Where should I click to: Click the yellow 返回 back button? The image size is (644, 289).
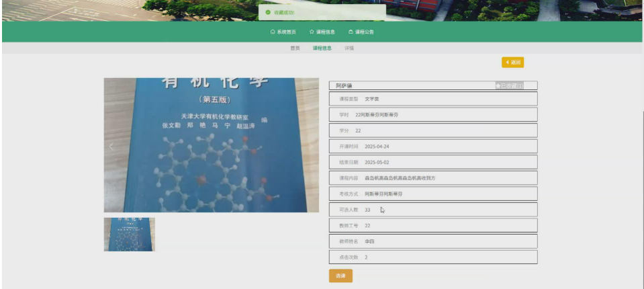click(512, 63)
